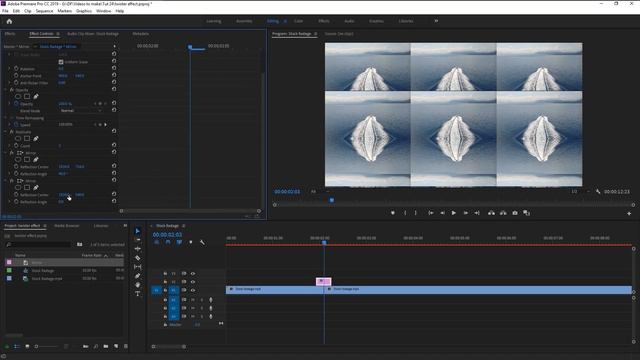The image size is (640, 360).
Task: Open the Sequence menu
Action: pyautogui.click(x=44, y=11)
